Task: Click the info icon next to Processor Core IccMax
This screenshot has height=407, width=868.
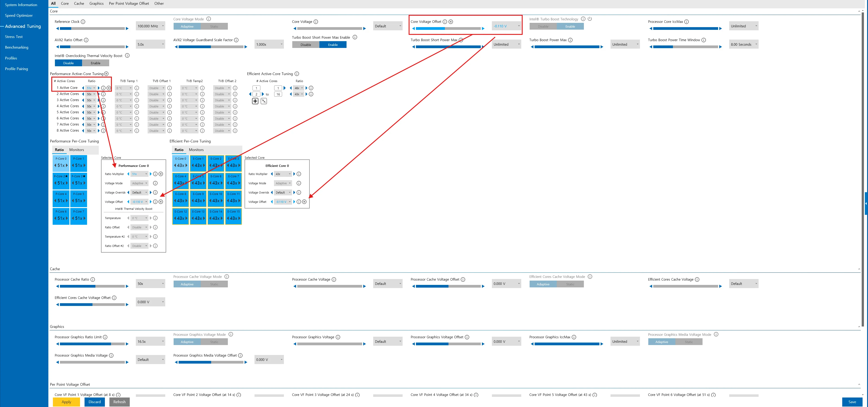Action: (686, 21)
